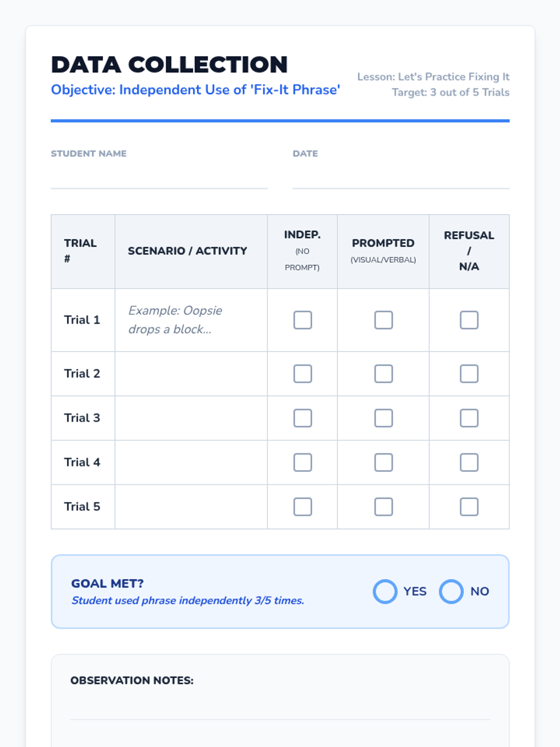
Task: Tick Trial 4 Prompted checkbox
Action: 383,463
